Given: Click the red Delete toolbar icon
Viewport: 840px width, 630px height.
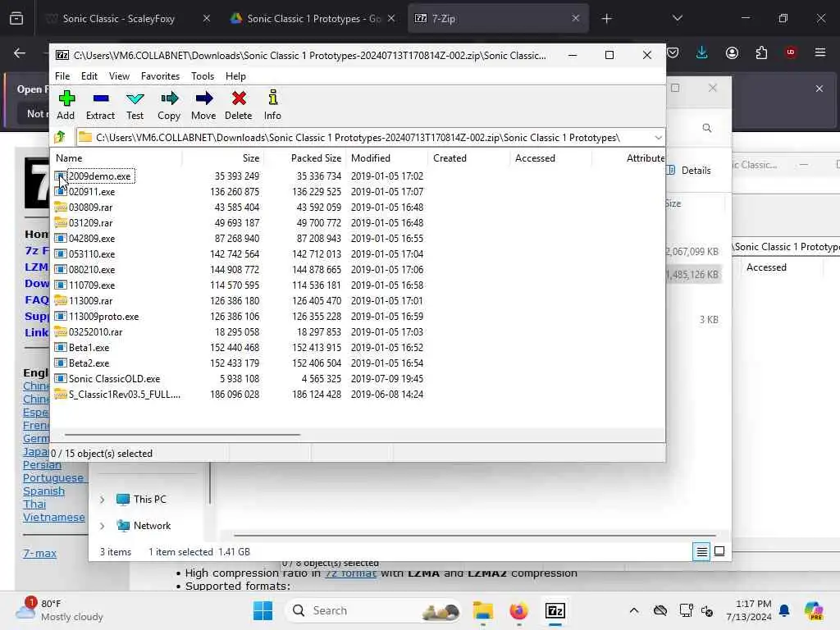Looking at the screenshot, I should [239, 105].
